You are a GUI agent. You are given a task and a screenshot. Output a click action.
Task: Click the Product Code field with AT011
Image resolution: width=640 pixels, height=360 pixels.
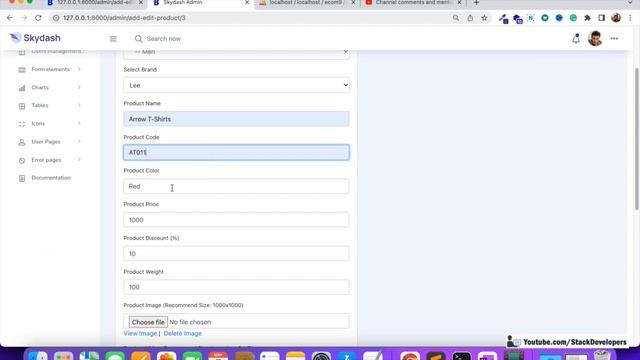[236, 152]
